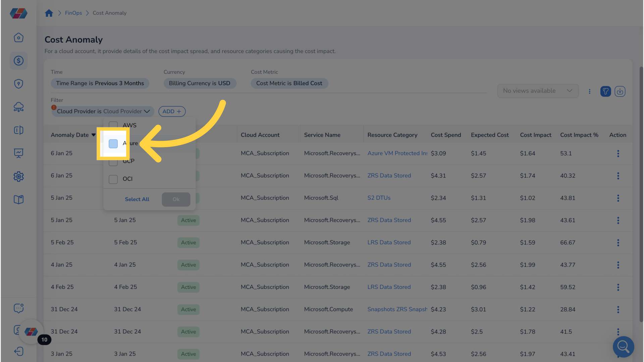Open action menu for 53.1 row
644x362 pixels.
[x=618, y=154]
